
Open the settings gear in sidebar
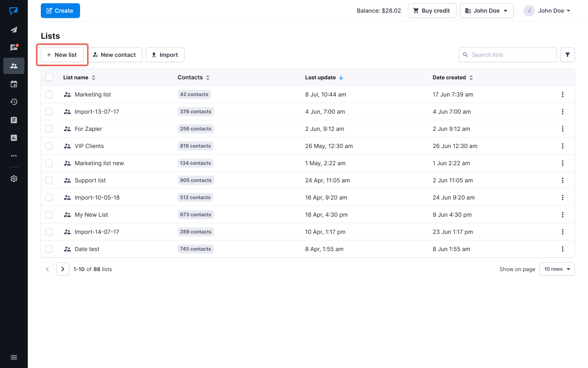[14, 179]
